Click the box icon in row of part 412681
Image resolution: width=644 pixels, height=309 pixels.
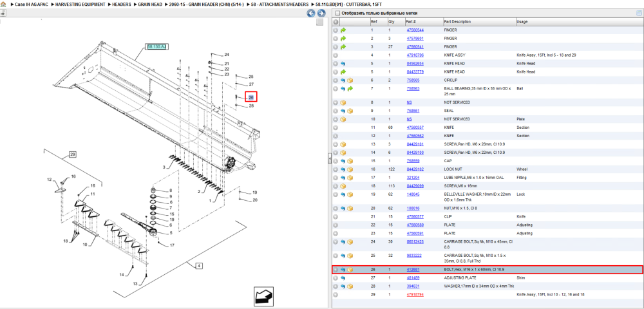[350, 270]
